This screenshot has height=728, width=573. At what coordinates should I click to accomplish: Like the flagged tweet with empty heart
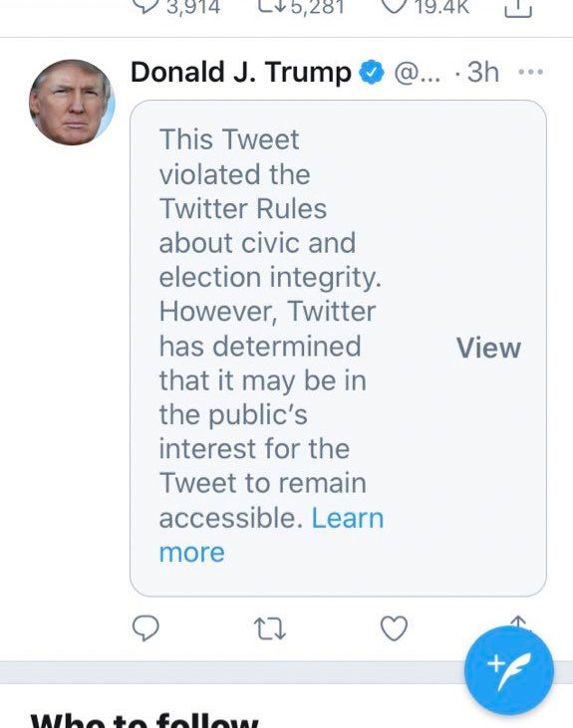pyautogui.click(x=394, y=628)
